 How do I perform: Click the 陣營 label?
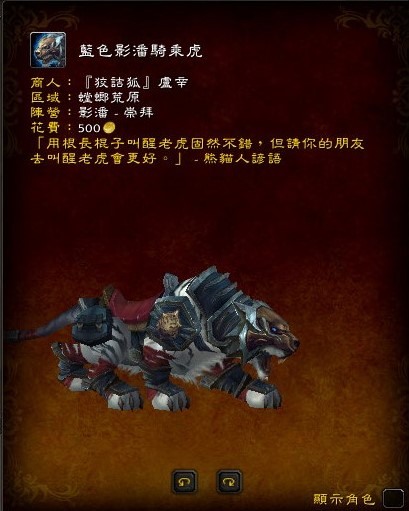pos(45,112)
